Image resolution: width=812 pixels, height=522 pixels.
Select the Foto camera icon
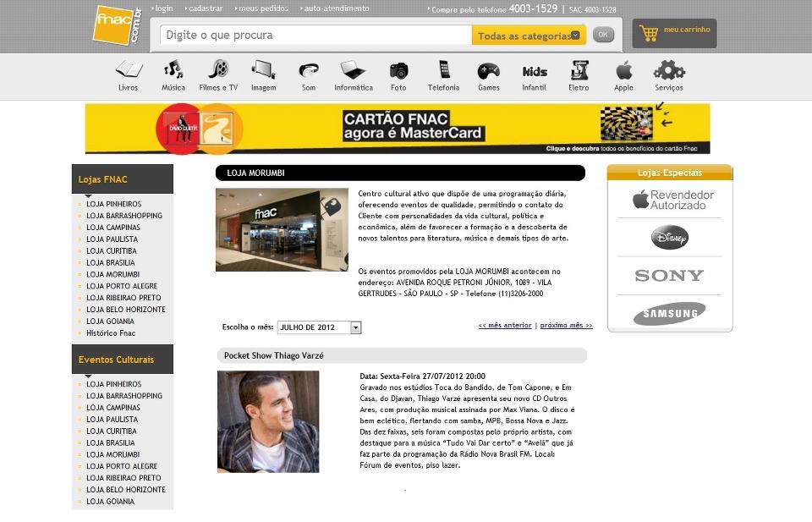[x=398, y=70]
